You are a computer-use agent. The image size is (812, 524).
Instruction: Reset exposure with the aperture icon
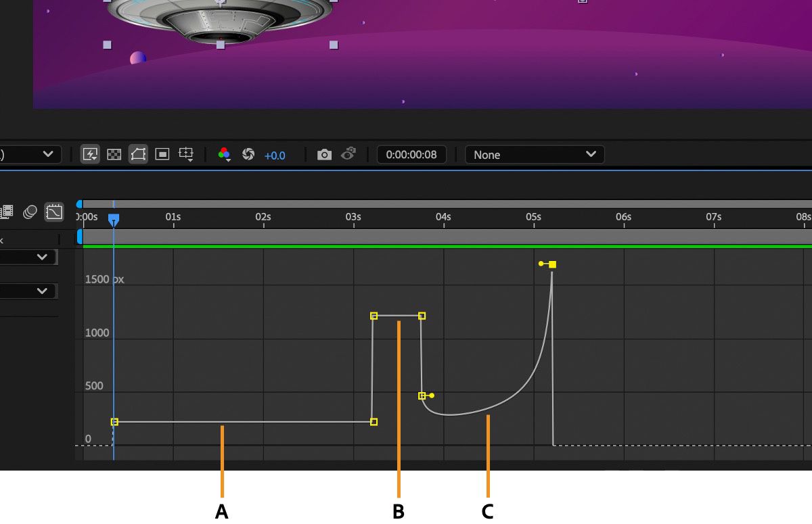[x=247, y=154]
